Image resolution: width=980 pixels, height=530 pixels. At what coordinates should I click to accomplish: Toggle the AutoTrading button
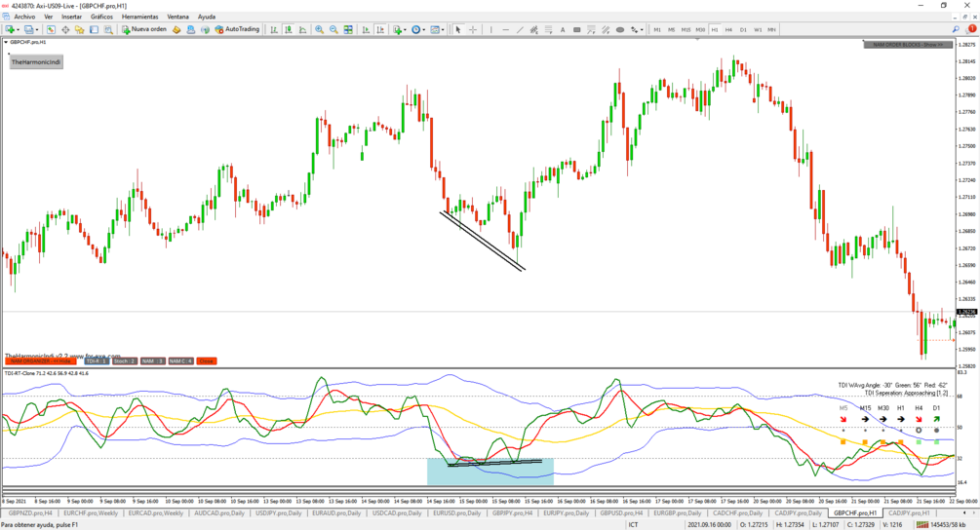click(237, 29)
